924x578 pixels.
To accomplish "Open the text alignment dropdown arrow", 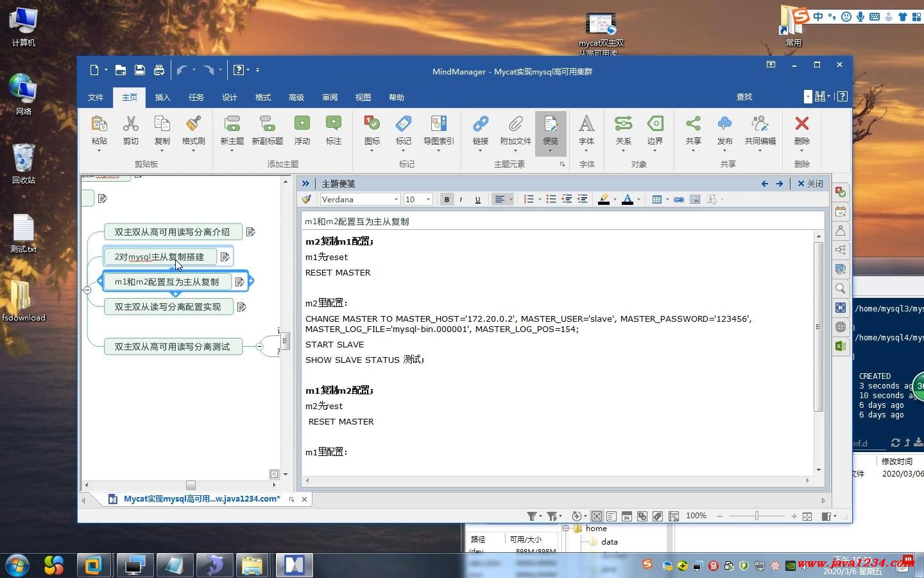I will (511, 199).
